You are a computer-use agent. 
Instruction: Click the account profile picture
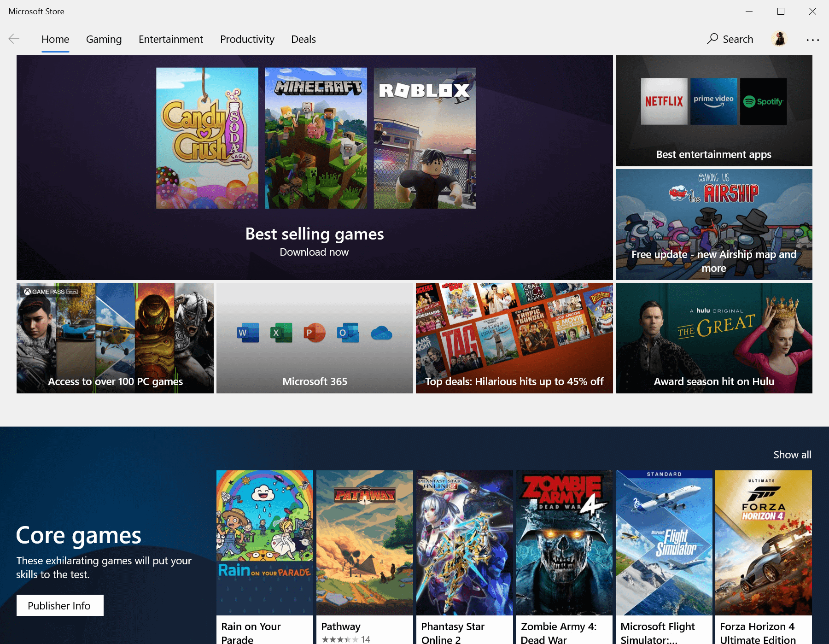coord(779,39)
